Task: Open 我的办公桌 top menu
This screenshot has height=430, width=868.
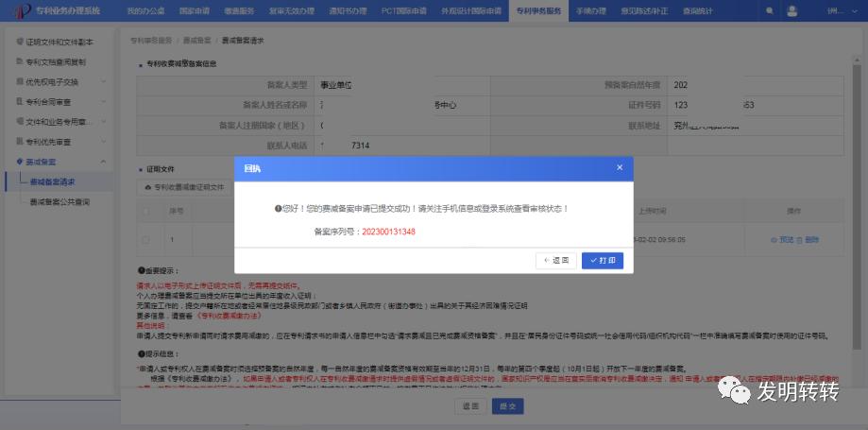Action: [146, 11]
